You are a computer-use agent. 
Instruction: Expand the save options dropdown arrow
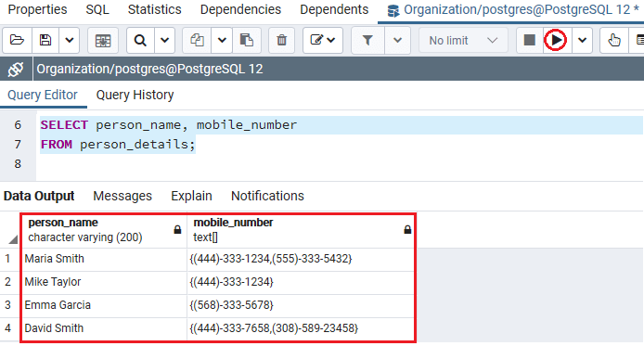coord(70,40)
